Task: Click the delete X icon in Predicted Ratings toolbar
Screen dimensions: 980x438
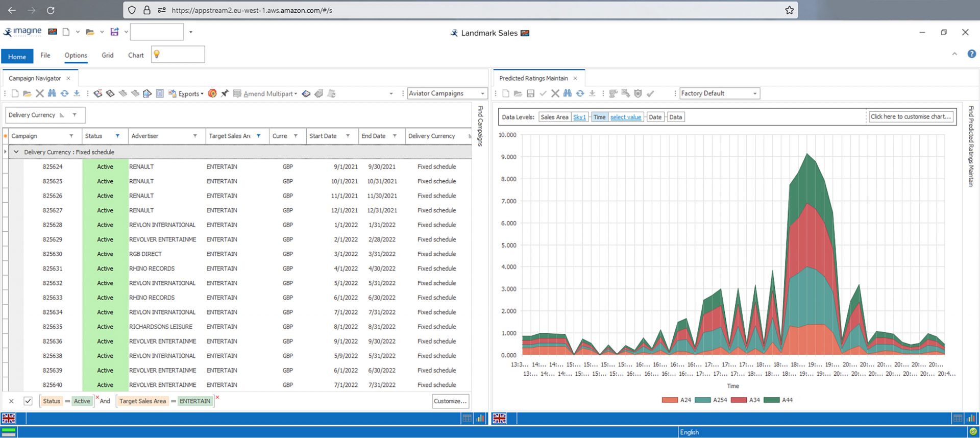Action: coord(555,93)
